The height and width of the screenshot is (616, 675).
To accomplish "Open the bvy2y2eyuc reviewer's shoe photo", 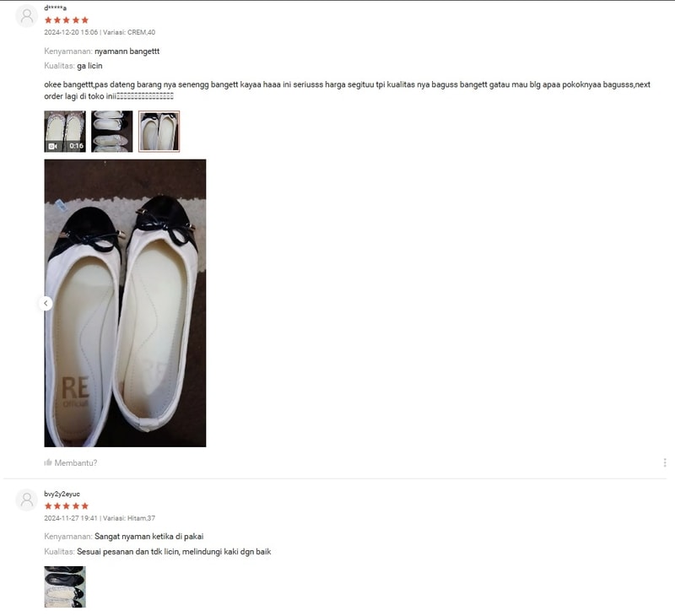I will [65, 586].
